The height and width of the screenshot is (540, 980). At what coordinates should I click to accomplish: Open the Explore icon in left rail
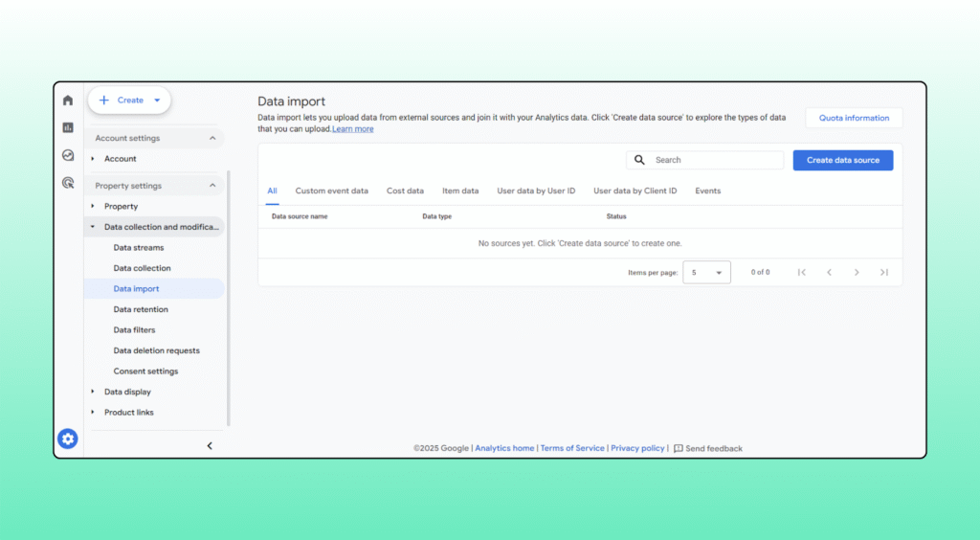(68, 155)
